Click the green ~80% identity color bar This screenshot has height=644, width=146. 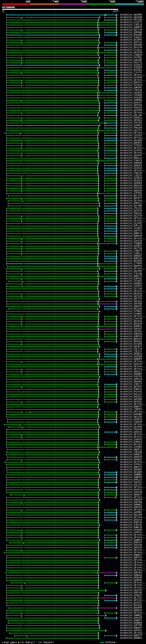tap(101, 4)
